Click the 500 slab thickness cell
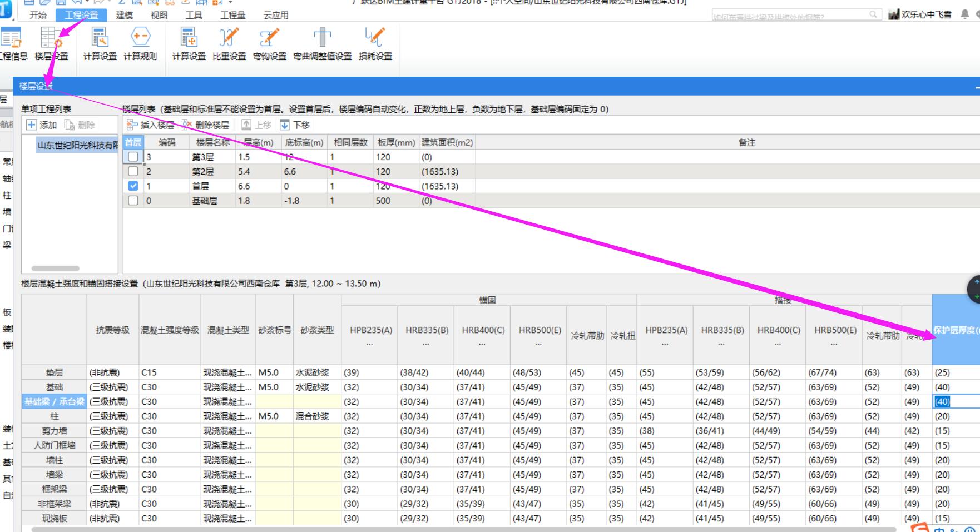 (x=396, y=201)
